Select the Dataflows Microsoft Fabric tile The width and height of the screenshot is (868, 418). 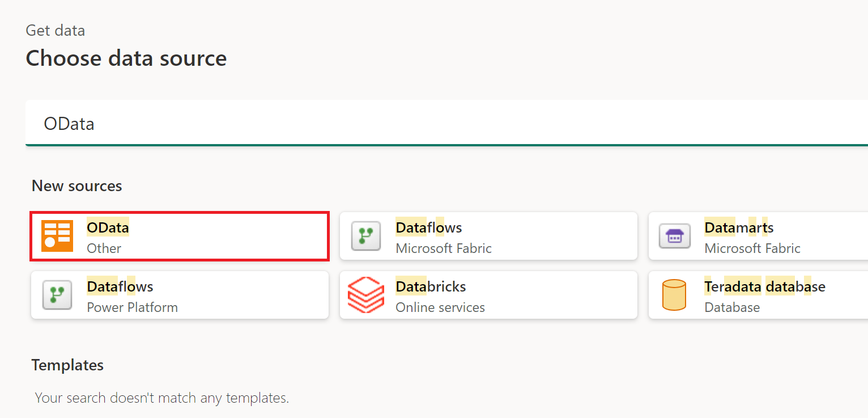click(x=488, y=235)
